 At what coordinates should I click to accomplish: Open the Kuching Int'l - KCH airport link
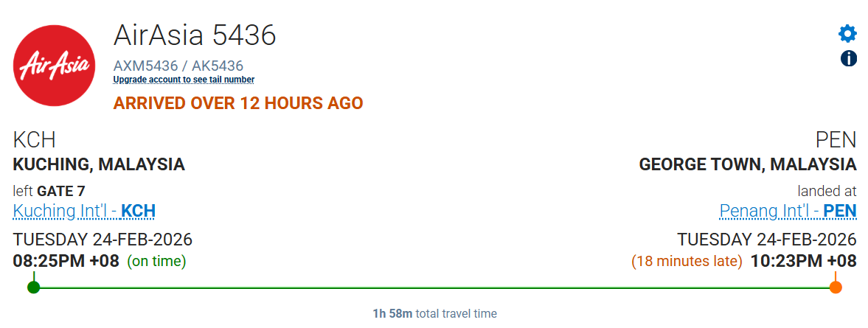click(x=84, y=212)
